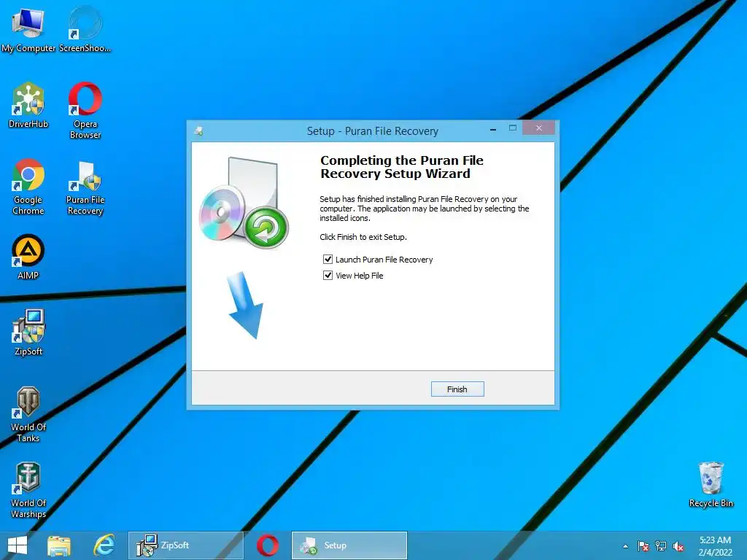
Task: Click the setup window title bar icon
Action: click(198, 131)
